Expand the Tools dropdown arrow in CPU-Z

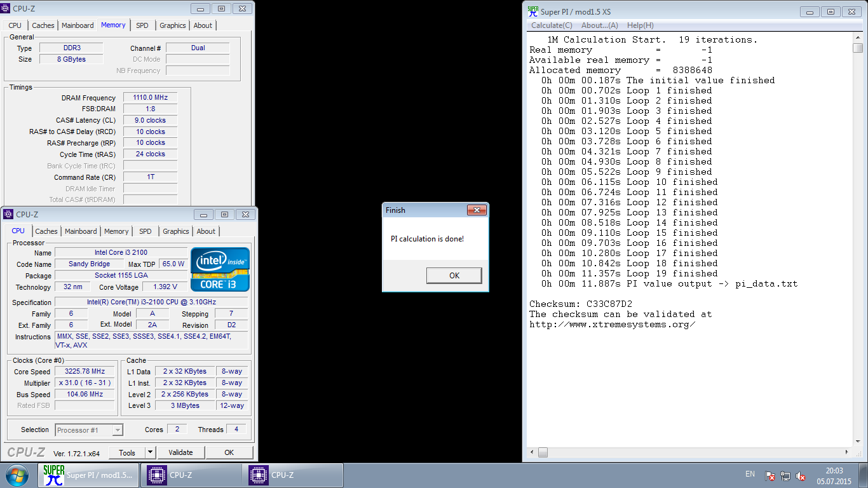(150, 452)
